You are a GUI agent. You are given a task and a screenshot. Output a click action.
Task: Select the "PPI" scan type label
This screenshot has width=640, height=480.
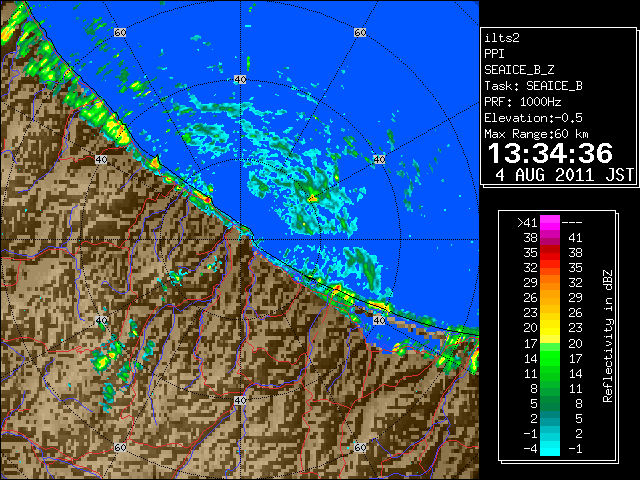coord(494,54)
